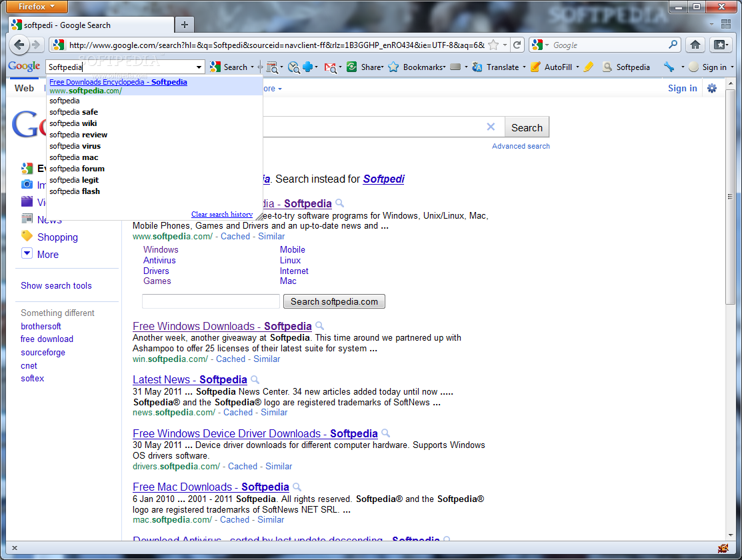742x560 pixels.
Task: Open Shopping in left sidebar
Action: coord(57,237)
